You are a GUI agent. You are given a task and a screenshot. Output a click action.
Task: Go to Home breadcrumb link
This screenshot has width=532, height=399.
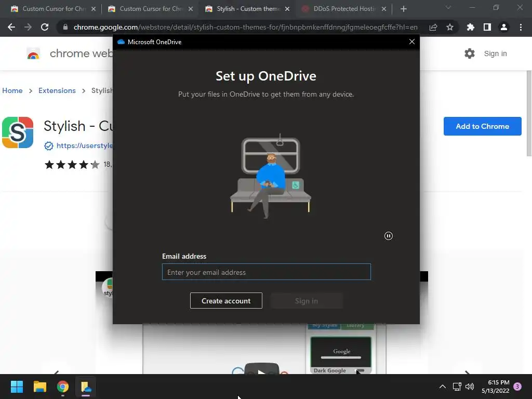[x=12, y=90]
